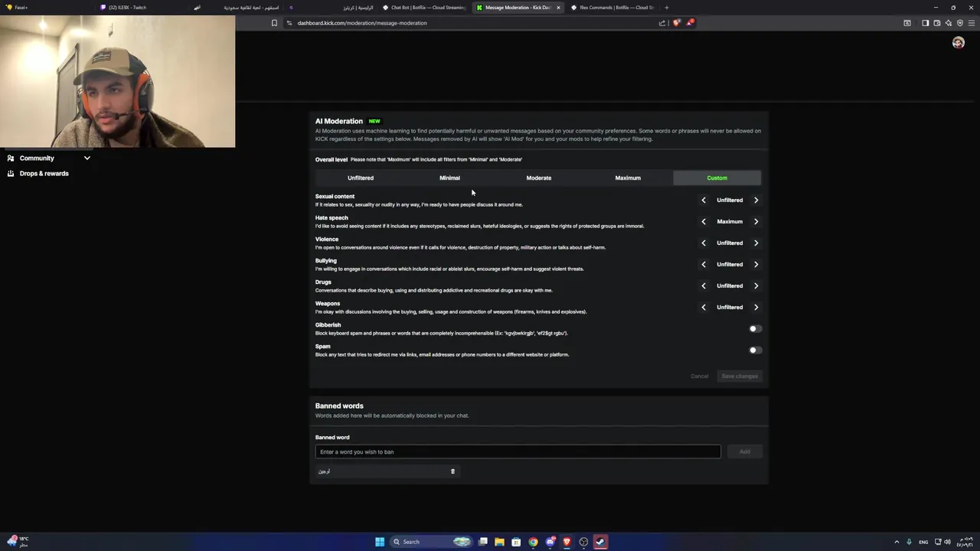Click the Hate speech 'Maximum' value
This screenshot has width=980, height=551.
coord(730,222)
